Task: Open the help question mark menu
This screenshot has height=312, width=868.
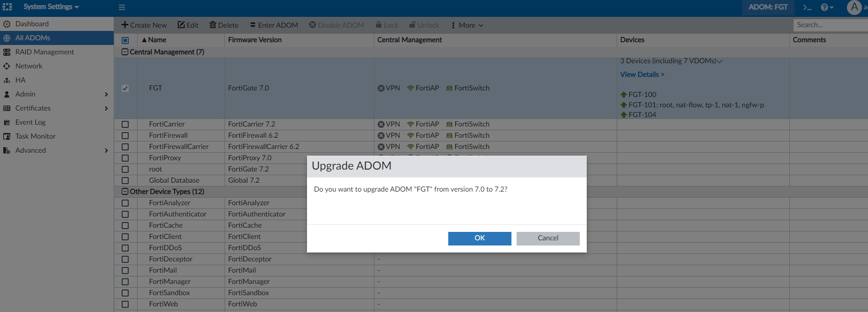Action: 827,7
